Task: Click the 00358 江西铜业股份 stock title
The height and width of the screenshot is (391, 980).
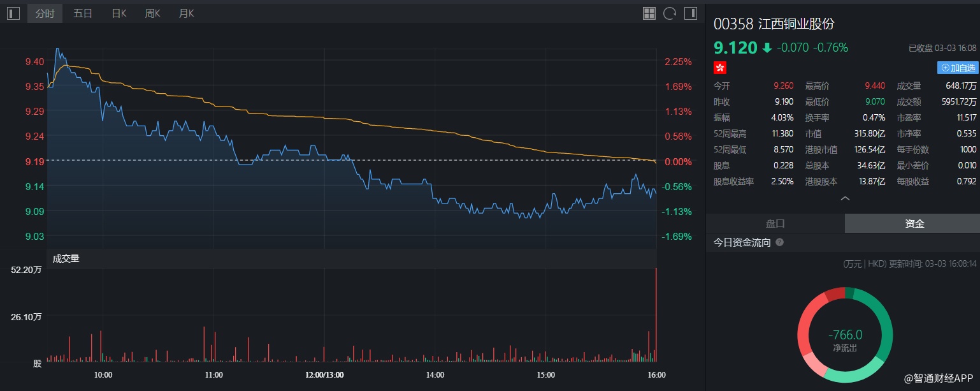Action: pyautogui.click(x=774, y=24)
